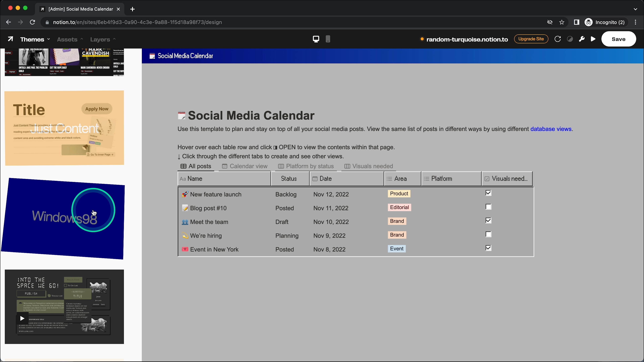Open the tab search chevron in title bar
The image size is (644, 362).
point(635,9)
